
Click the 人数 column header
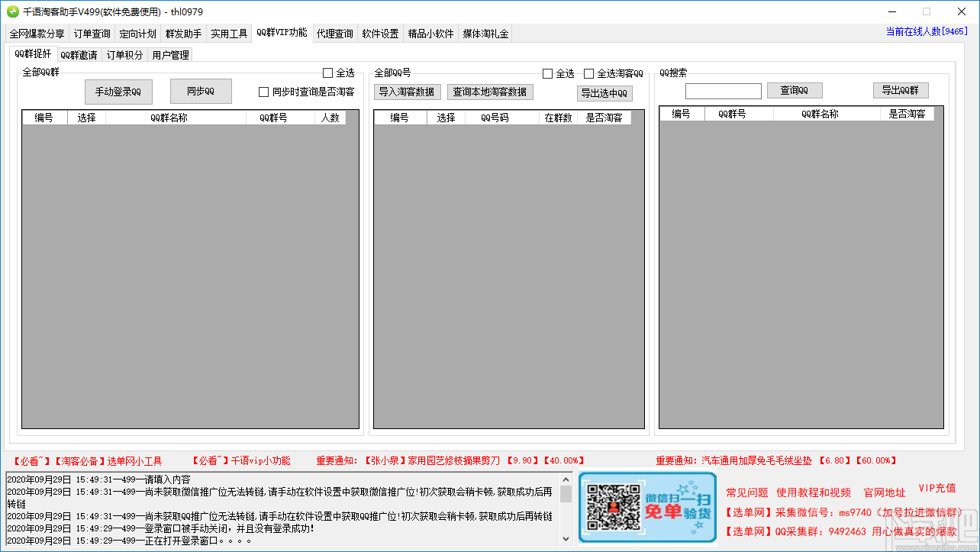pos(330,118)
